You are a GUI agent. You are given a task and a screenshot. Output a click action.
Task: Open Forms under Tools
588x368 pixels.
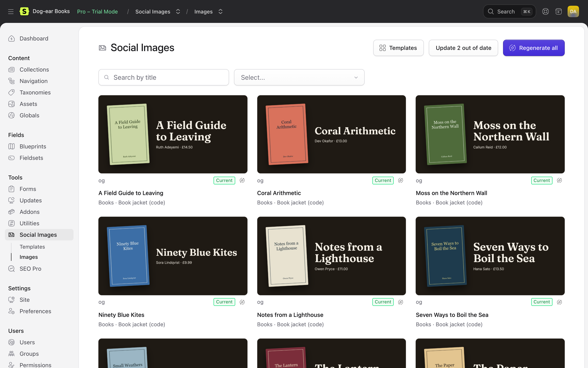39,189
